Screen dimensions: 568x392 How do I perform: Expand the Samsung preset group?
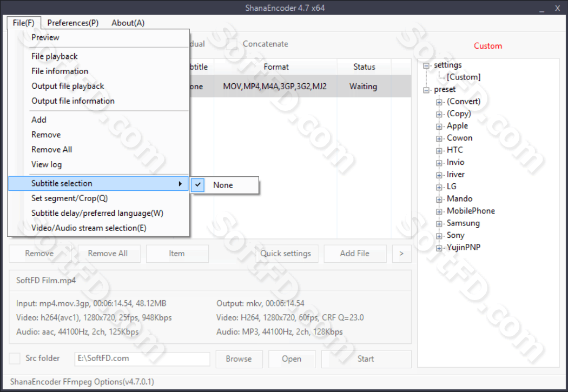pyautogui.click(x=439, y=224)
